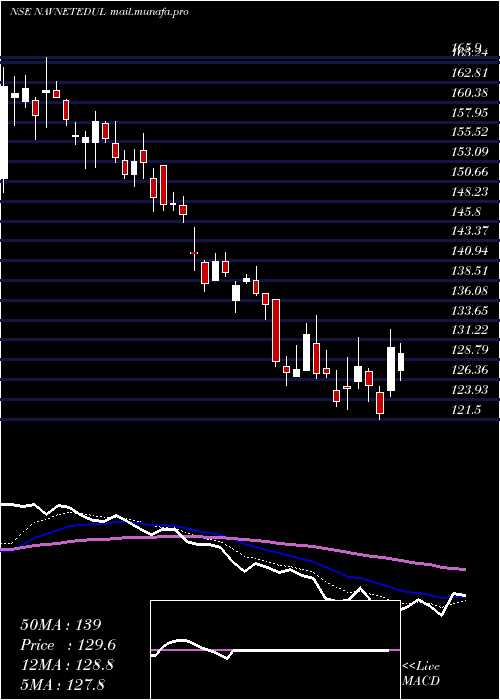Click the NSE NAVNETEDUL chart title
This screenshot has width=500, height=700.
58,12
